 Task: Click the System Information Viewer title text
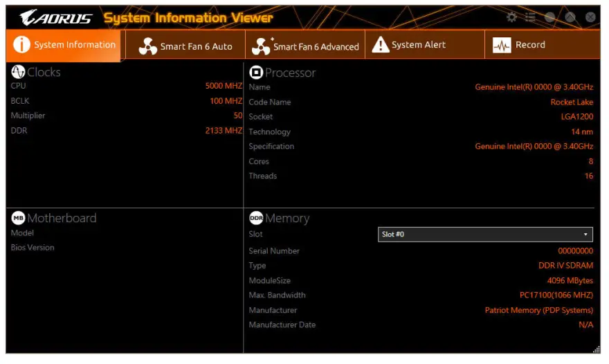point(188,18)
